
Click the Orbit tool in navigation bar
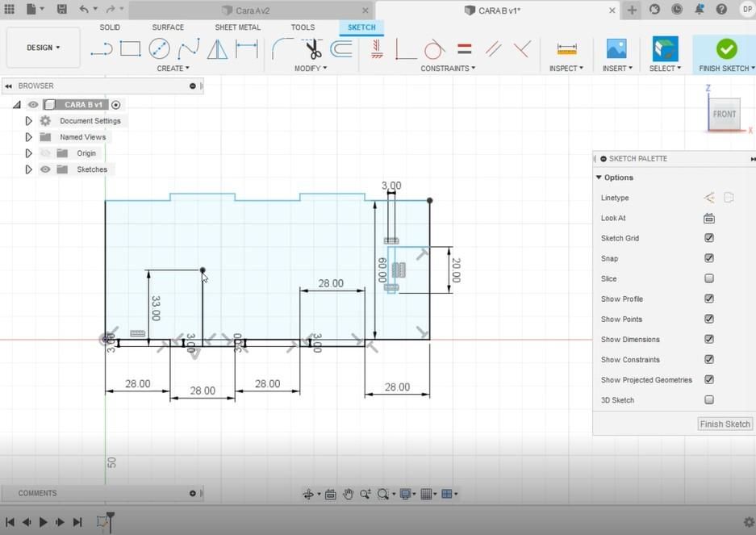(308, 494)
